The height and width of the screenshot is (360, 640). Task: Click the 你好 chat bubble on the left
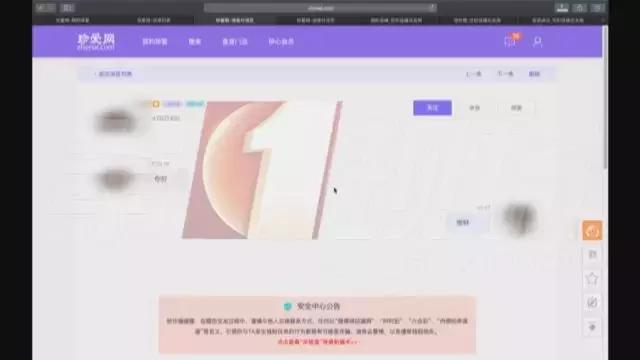(161, 179)
